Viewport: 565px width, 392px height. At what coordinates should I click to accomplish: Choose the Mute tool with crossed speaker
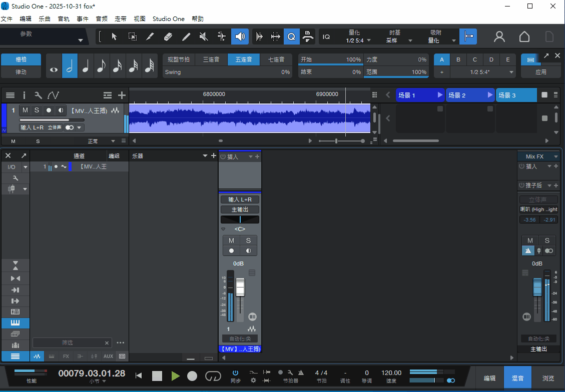(x=204, y=36)
